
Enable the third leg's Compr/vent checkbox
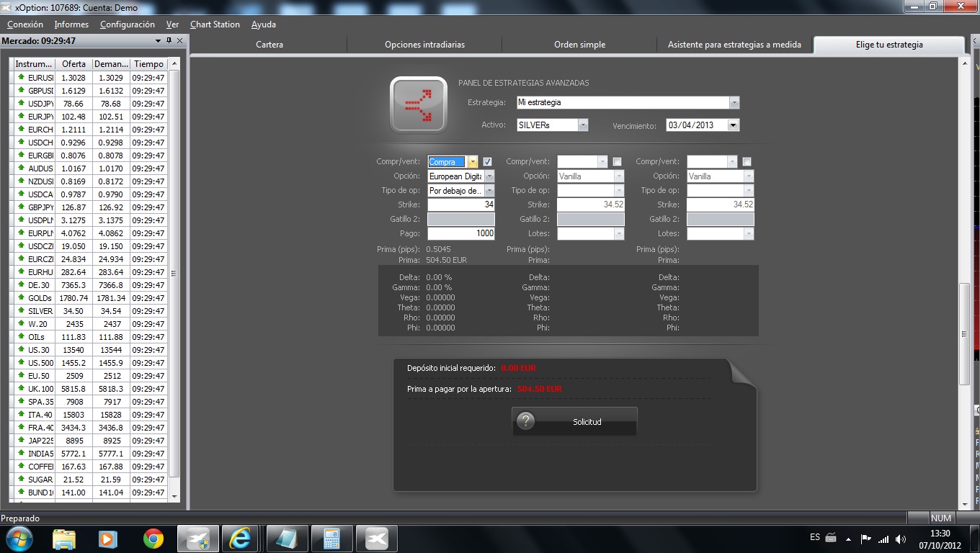747,161
